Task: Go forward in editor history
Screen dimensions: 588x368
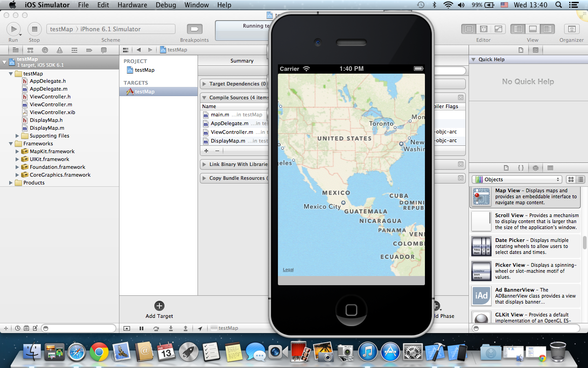Action: pos(150,50)
